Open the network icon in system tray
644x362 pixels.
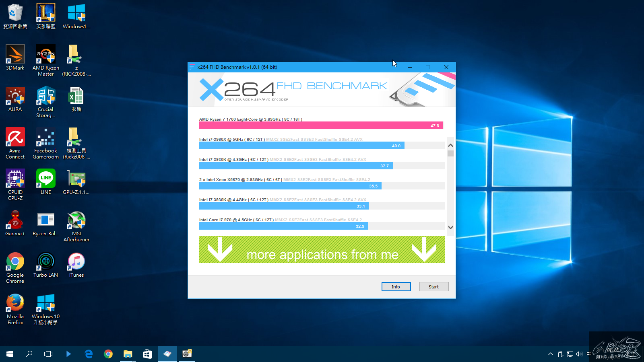[x=570, y=354]
